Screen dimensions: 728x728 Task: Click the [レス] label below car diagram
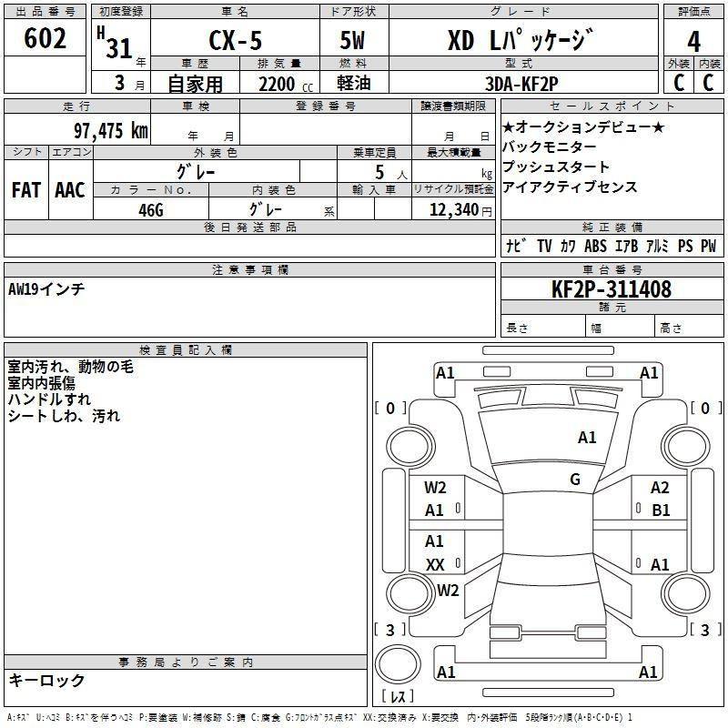pyautogui.click(x=397, y=697)
